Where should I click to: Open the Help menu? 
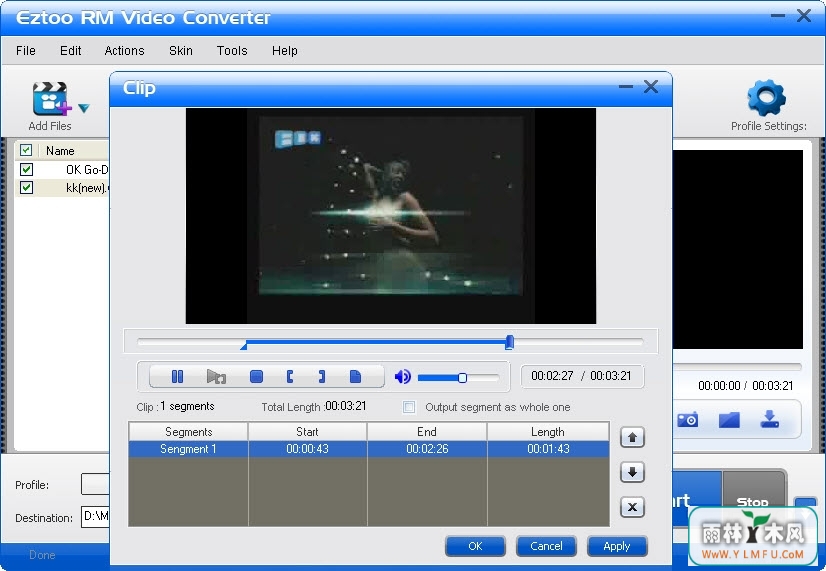[x=284, y=51]
